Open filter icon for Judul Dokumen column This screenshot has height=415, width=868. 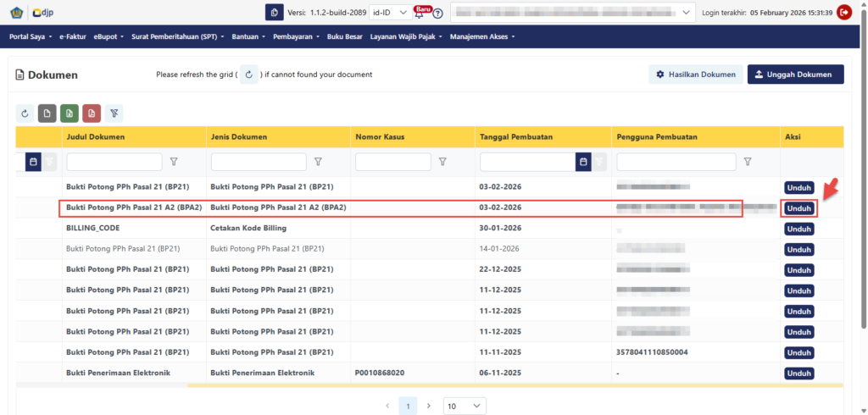click(x=174, y=162)
